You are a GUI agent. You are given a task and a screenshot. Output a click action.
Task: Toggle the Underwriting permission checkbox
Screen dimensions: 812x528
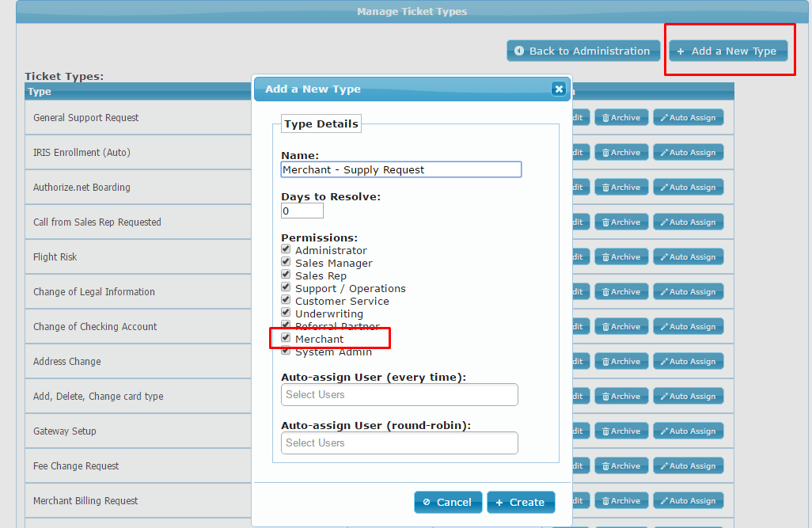286,313
